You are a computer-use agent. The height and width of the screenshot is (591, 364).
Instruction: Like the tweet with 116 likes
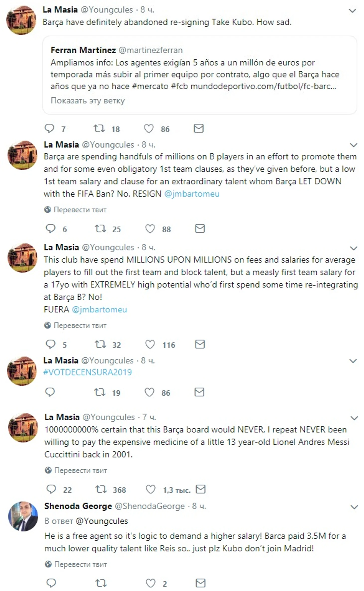150,344
